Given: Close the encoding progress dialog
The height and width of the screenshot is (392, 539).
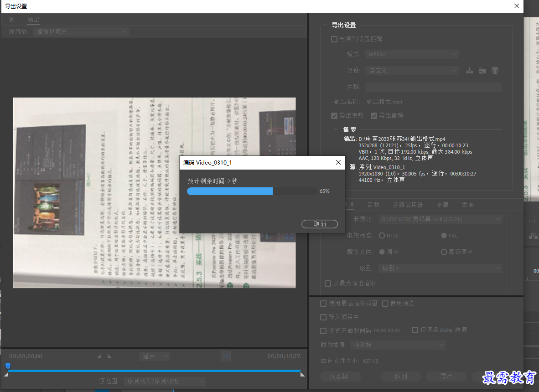Looking at the screenshot, I should tap(338, 162).
